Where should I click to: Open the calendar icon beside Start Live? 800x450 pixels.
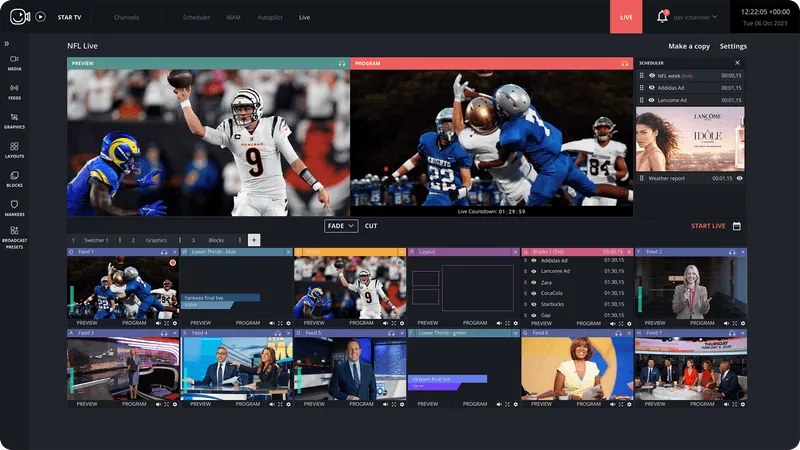[737, 226]
